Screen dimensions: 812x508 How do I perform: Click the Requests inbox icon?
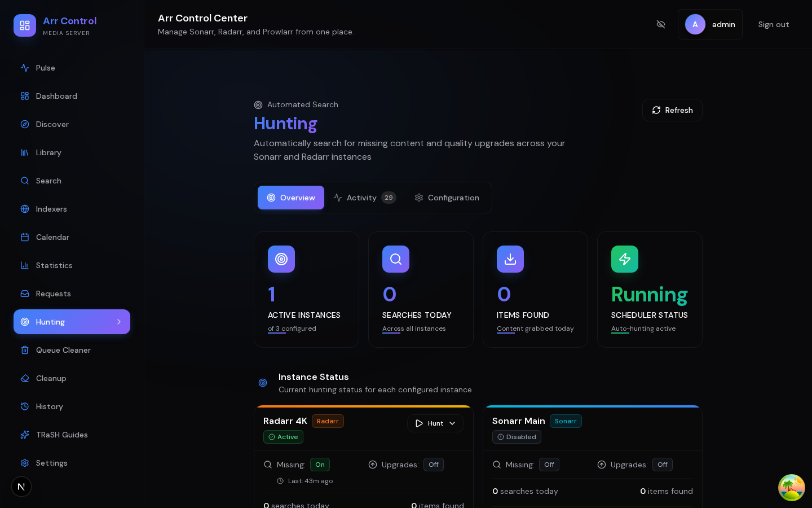(x=25, y=294)
